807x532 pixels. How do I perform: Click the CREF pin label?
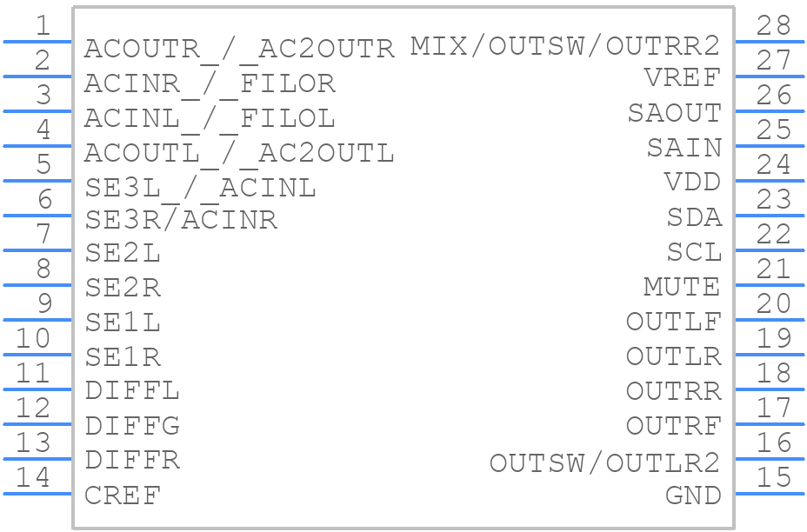click(123, 496)
